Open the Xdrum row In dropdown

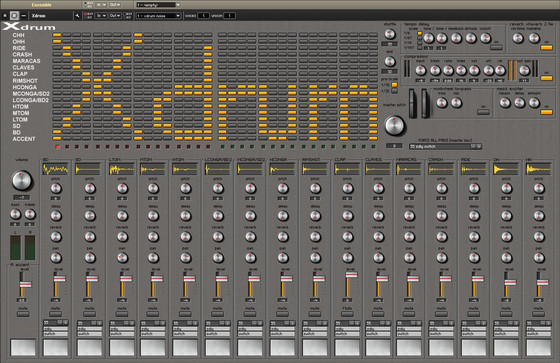point(101,15)
